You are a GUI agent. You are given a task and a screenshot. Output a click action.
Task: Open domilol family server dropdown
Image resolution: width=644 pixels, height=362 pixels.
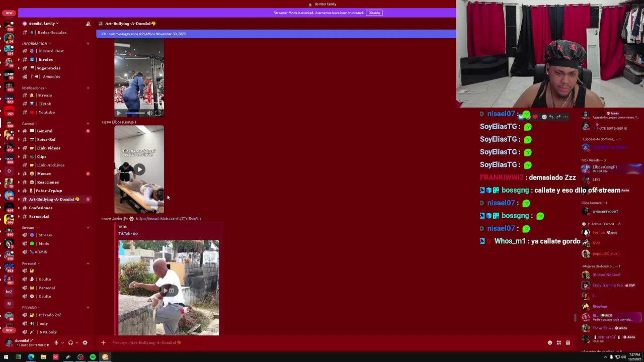pos(44,24)
